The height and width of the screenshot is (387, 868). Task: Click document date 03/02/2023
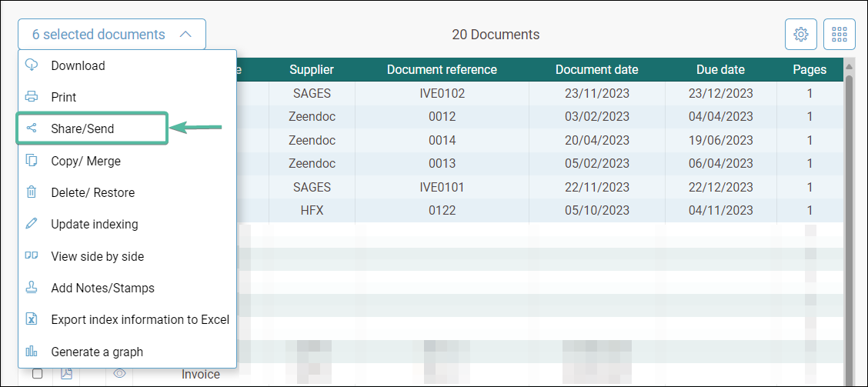[597, 117]
